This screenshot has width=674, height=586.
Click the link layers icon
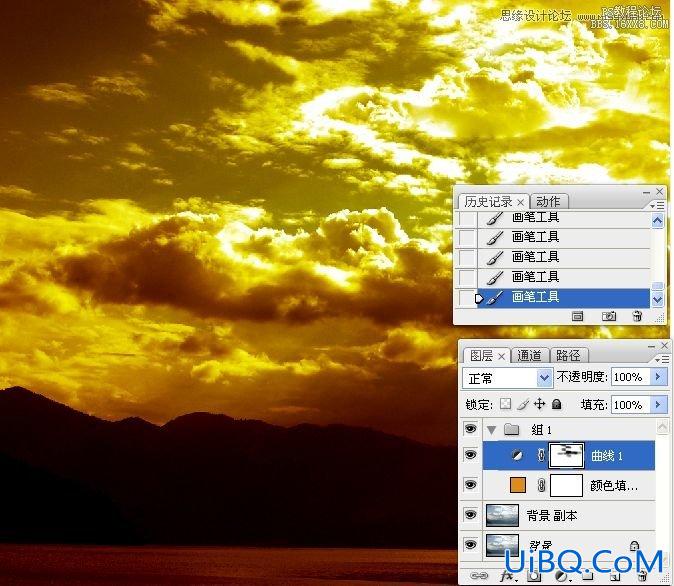tap(478, 575)
